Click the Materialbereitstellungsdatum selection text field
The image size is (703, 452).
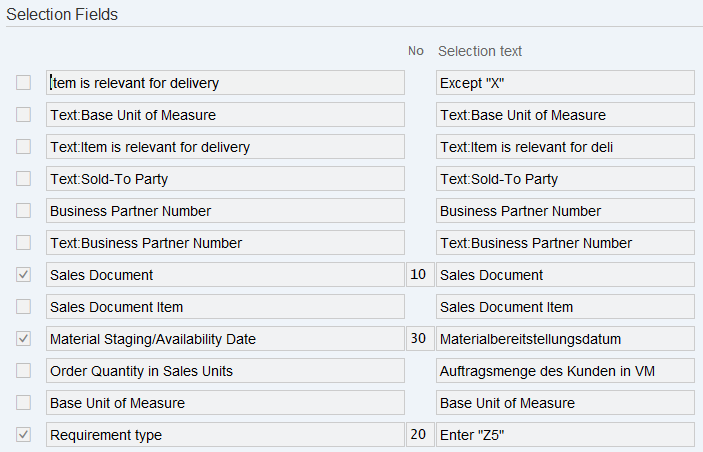coord(565,339)
